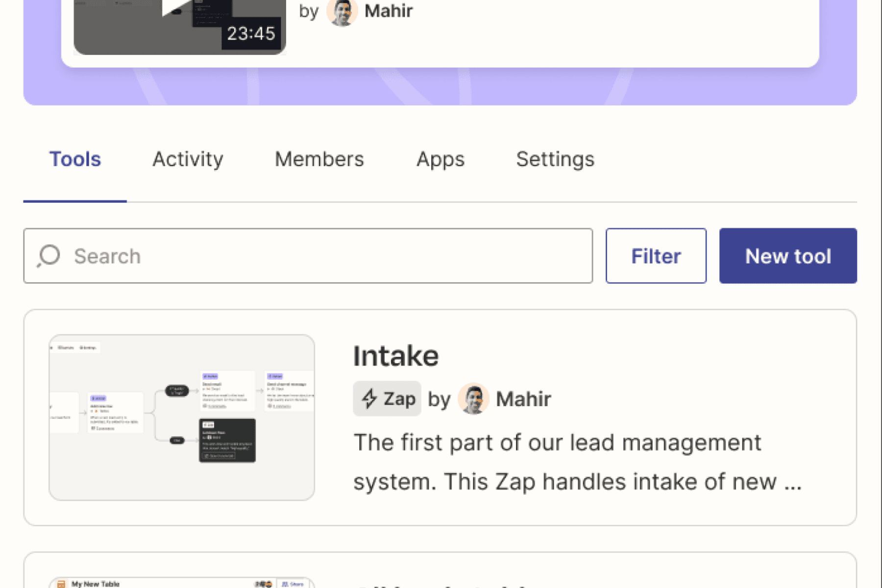Select the Tools tab

[x=75, y=159]
